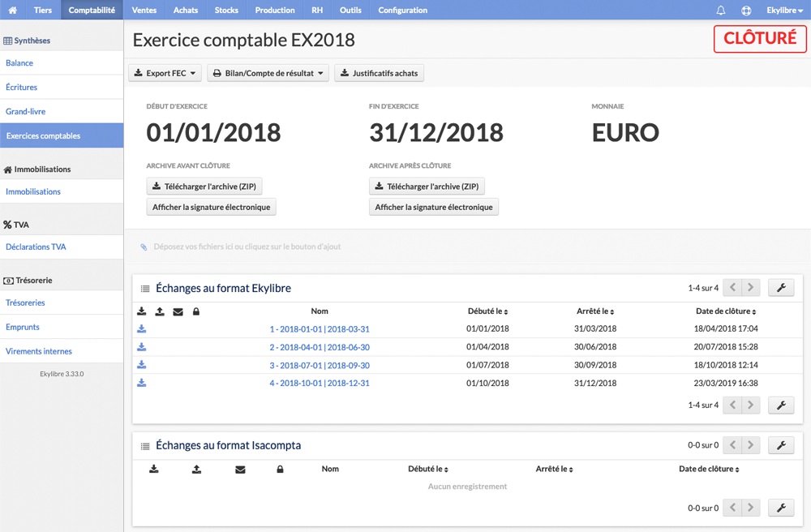Viewport: 811px width, 532px height.
Task: Open Déclarations TVA in sidebar
Action: tap(62, 247)
